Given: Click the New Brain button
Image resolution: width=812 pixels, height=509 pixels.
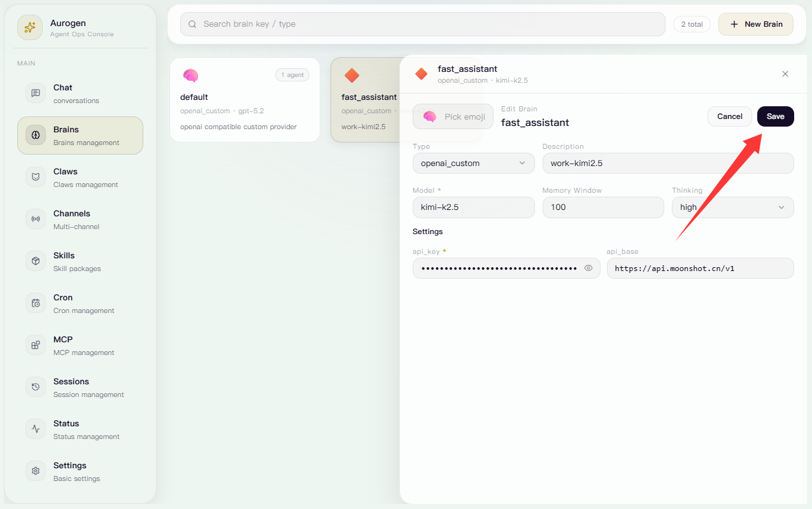Looking at the screenshot, I should point(756,24).
